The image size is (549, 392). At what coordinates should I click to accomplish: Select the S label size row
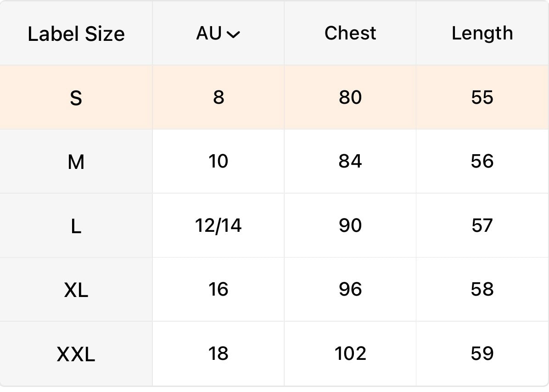76,98
